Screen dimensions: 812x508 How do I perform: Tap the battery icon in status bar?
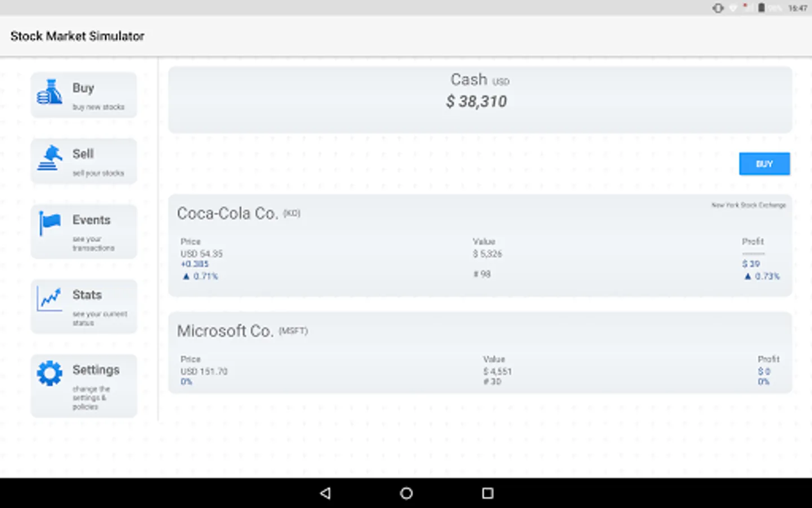(x=761, y=8)
